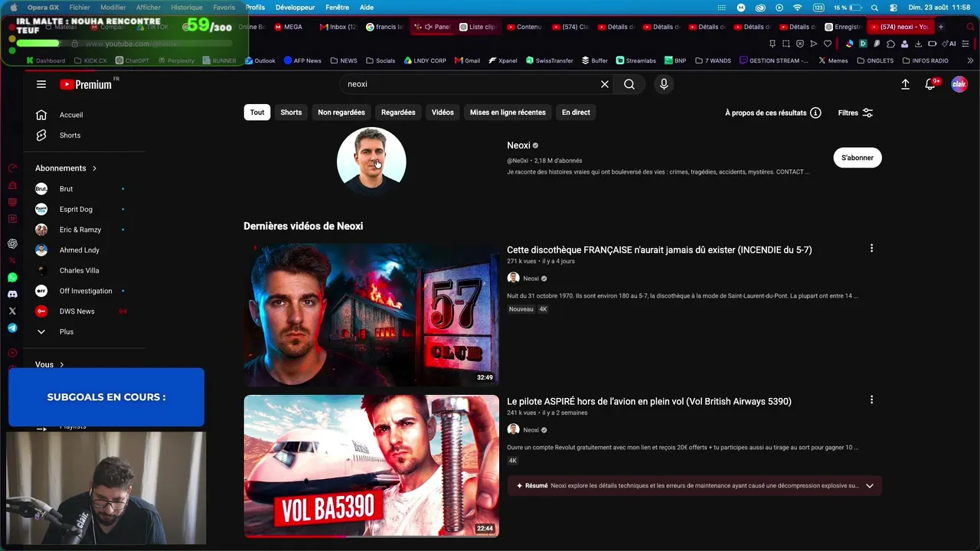Click the Neoxi channel profile picture
This screenshot has height=551, width=980.
point(371,161)
